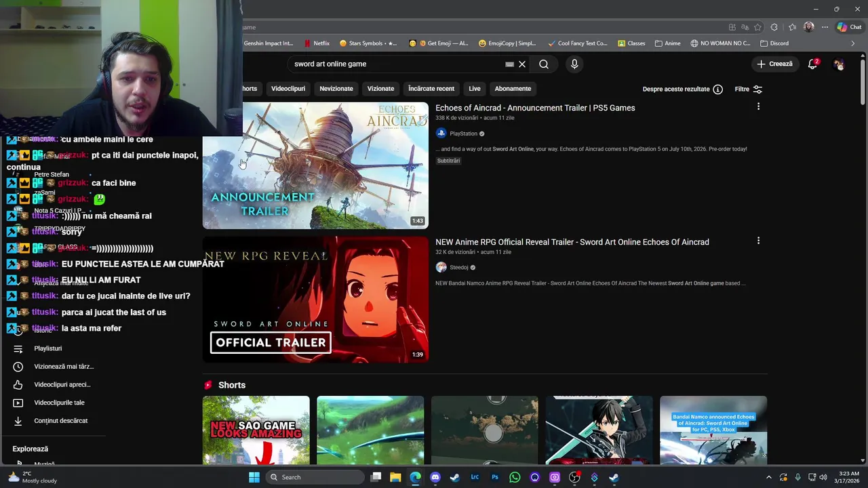This screenshot has height=488, width=868.
Task: Open Discord from the taskbar
Action: (x=435, y=477)
